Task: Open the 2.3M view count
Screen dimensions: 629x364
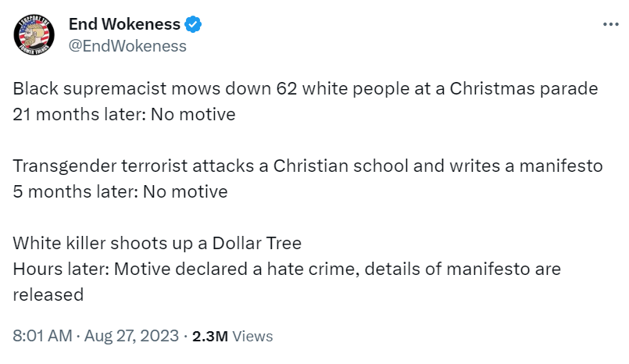Action: (210, 336)
